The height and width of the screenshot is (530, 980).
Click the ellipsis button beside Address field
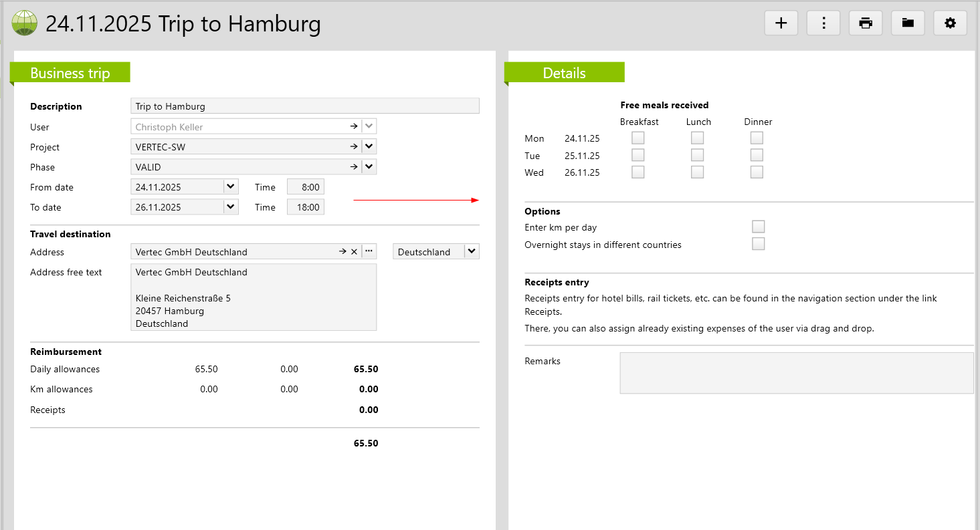pos(369,252)
